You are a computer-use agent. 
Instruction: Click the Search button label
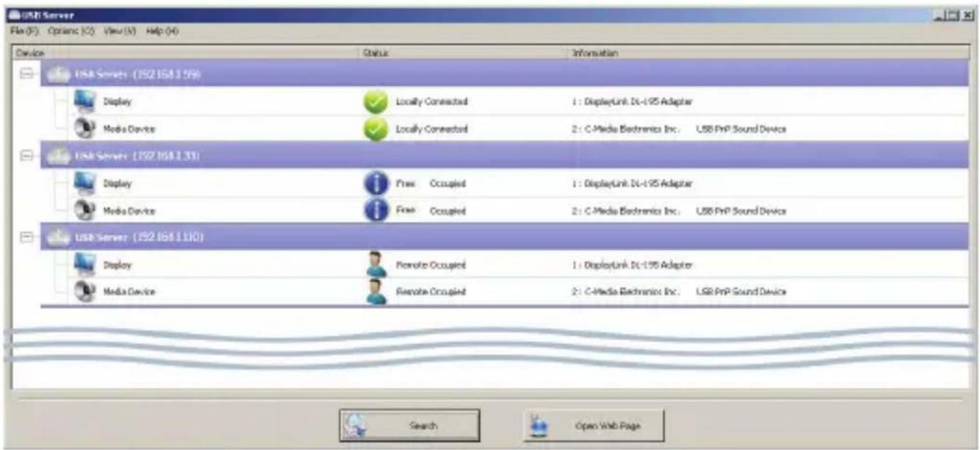tap(423, 426)
